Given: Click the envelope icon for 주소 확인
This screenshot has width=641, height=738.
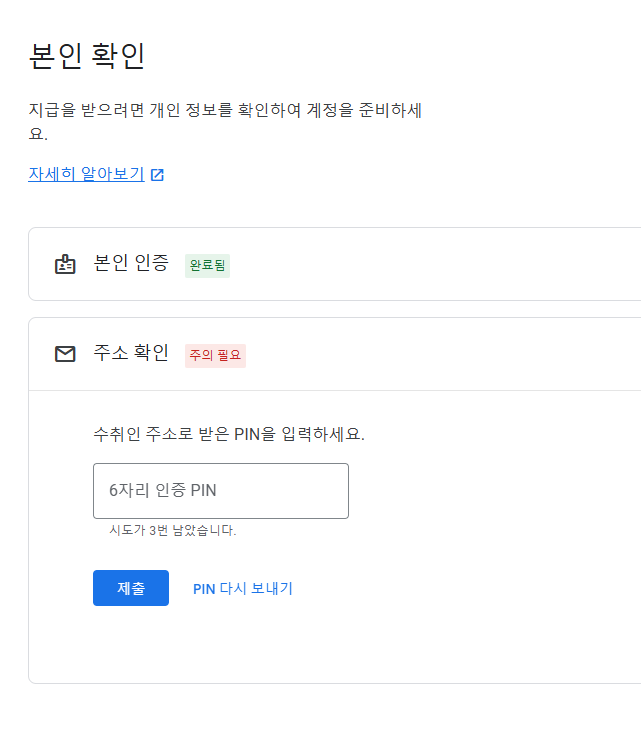Looking at the screenshot, I should pos(65,354).
